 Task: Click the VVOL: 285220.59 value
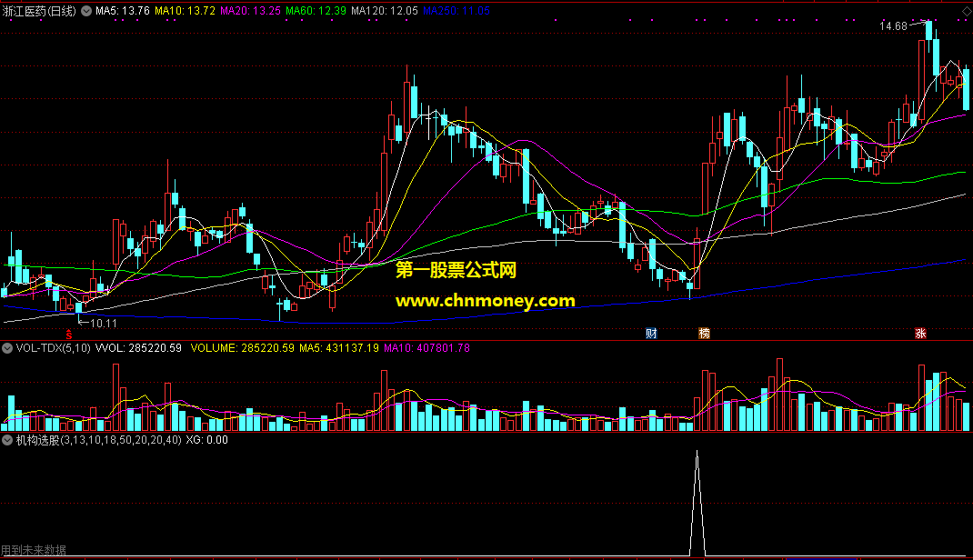tap(138, 348)
